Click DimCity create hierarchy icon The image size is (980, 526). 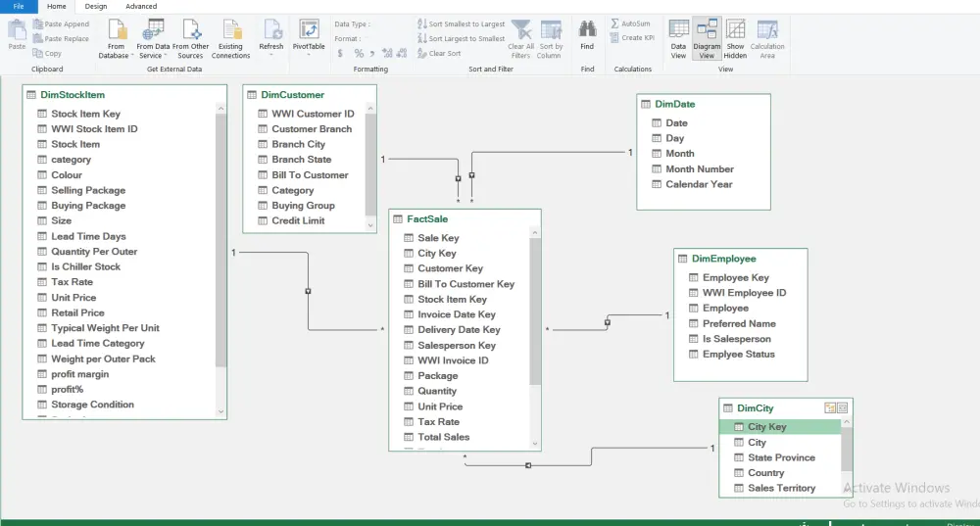830,407
